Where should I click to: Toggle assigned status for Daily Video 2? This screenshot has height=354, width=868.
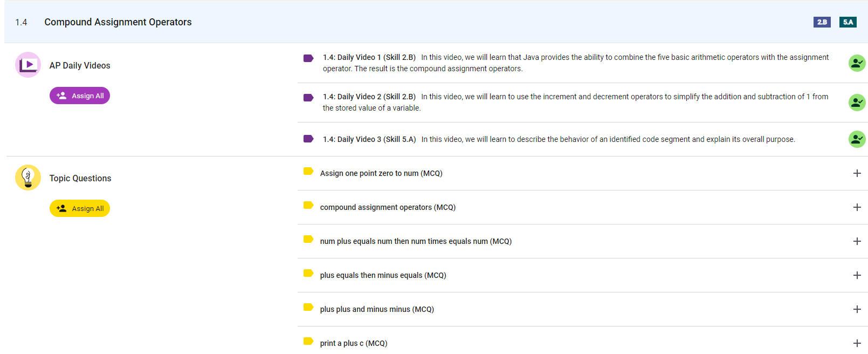tap(857, 103)
